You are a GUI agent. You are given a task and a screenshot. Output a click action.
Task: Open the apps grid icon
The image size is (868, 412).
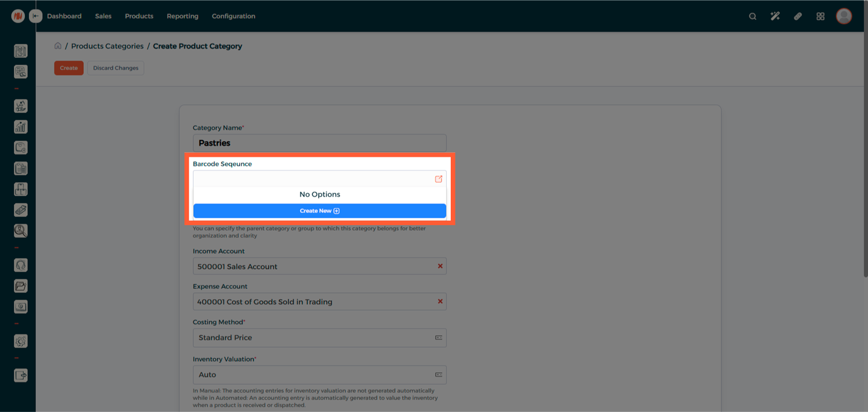[x=820, y=16]
